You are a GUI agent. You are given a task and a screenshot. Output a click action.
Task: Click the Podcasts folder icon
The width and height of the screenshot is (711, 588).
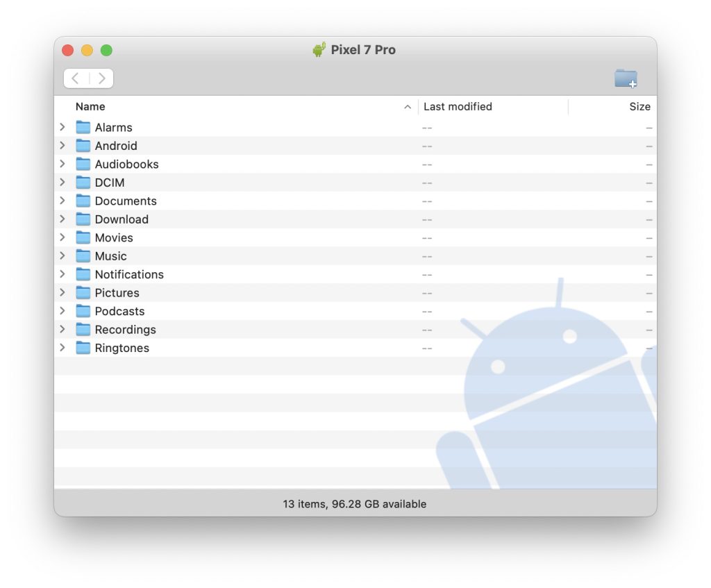pos(83,310)
